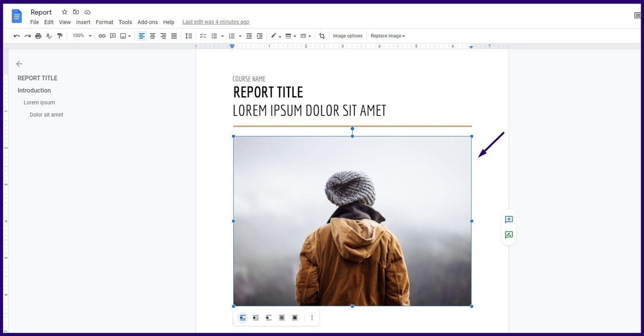The width and height of the screenshot is (644, 336).
Task: Jump to REPORT TITLE in outline
Action: point(37,78)
